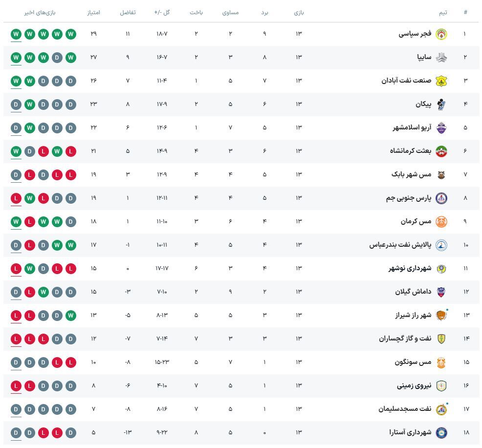Click the فجر سپاسی team logo
Viewport: 482px width, 448px height.
[x=441, y=34]
